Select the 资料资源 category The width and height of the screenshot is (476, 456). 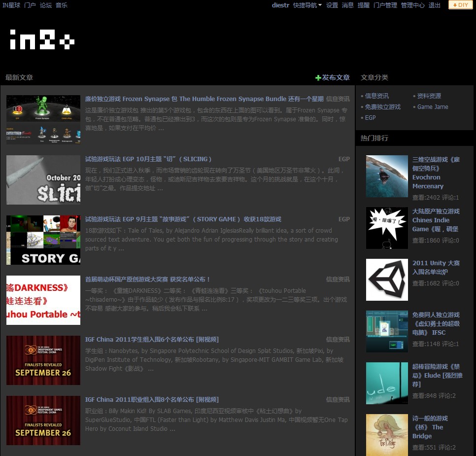pyautogui.click(x=429, y=96)
